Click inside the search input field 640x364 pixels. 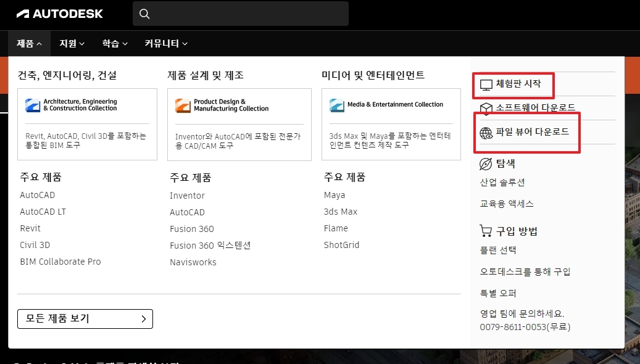click(x=241, y=14)
